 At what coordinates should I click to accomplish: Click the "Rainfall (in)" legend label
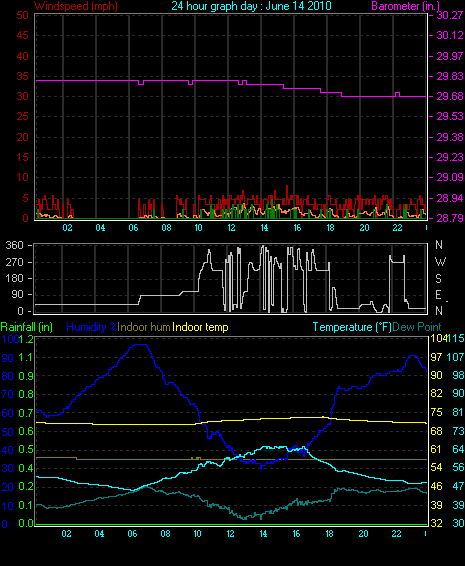[27, 327]
